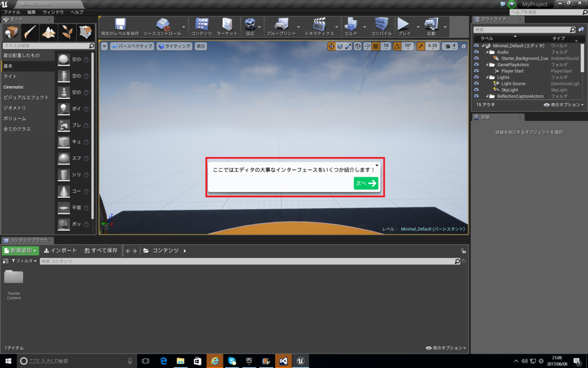Image resolution: width=588 pixels, height=368 pixels.
Task: Collapse the Audio folder in Outliner
Action: [x=487, y=52]
